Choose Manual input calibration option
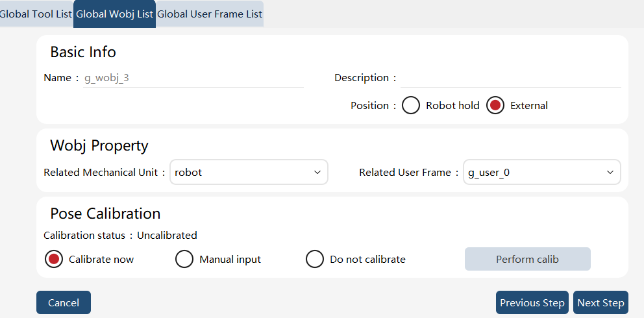 click(184, 260)
